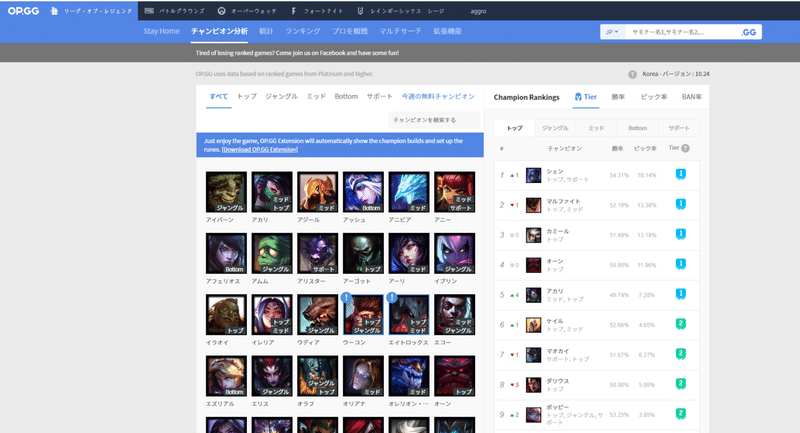Screen dimensions: 800x433
Task: Select サポート position in rankings panel
Action: pyautogui.click(x=679, y=128)
